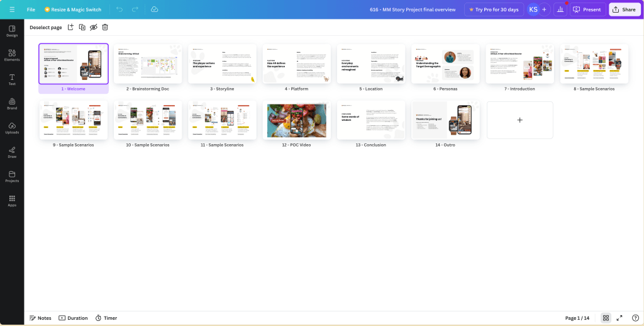The height and width of the screenshot is (326, 644).
Task: Open the Elements panel in sidebar
Action: tap(12, 55)
